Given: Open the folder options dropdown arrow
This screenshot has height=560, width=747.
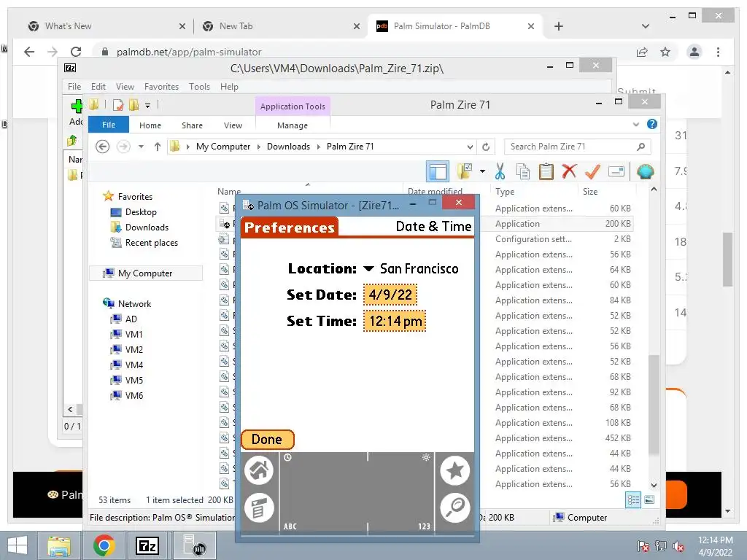Looking at the screenshot, I should click(x=482, y=171).
